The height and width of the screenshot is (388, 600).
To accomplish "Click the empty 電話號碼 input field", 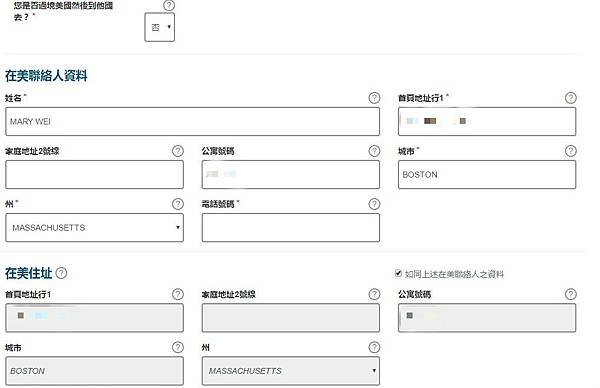I will (291, 228).
